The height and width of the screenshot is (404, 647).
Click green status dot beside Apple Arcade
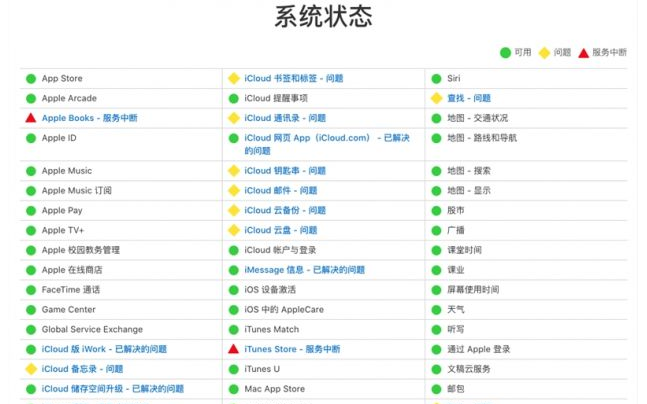tap(31, 98)
